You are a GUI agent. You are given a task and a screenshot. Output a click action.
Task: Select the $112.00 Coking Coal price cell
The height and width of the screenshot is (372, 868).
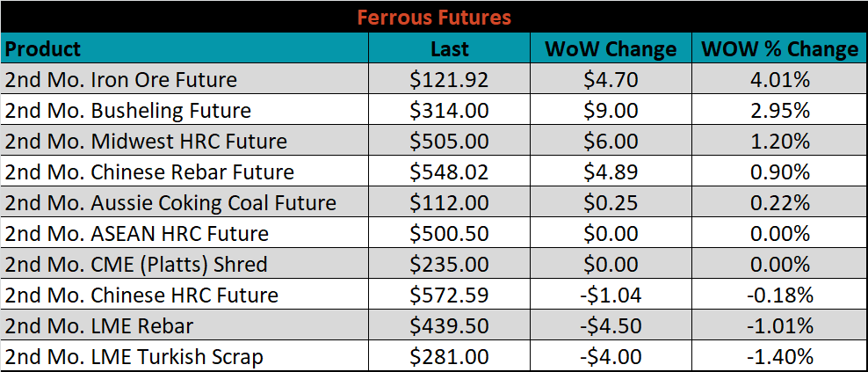[450, 202]
